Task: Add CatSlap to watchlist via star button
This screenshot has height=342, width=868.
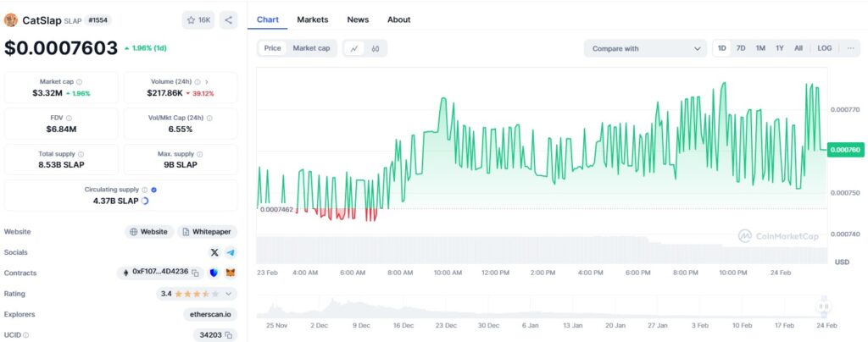Action: tap(198, 19)
